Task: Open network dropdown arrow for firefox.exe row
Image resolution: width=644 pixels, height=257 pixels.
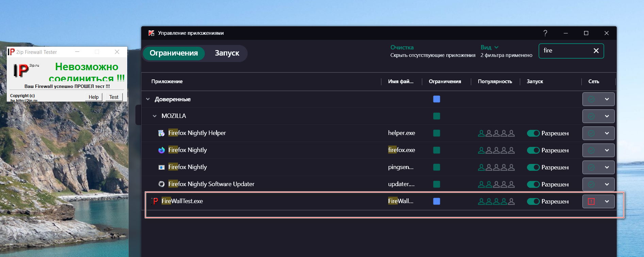Action: pyautogui.click(x=607, y=150)
